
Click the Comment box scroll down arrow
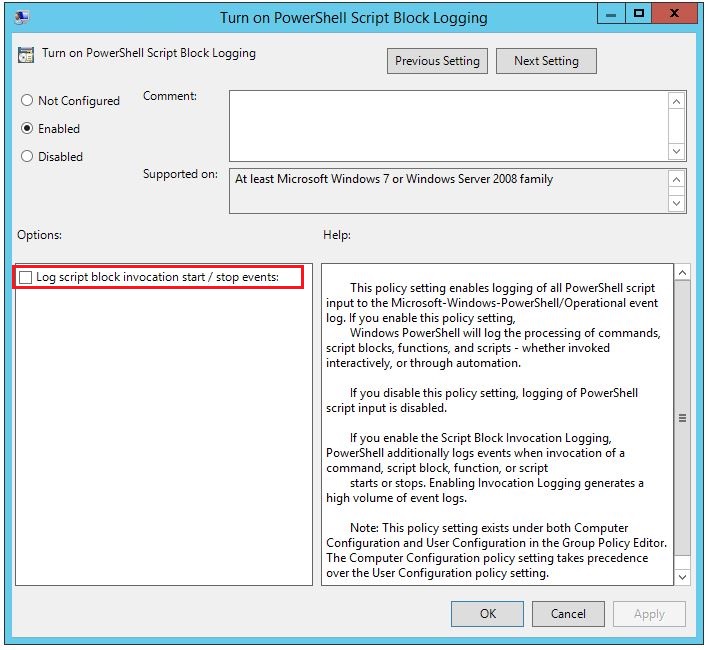point(677,151)
